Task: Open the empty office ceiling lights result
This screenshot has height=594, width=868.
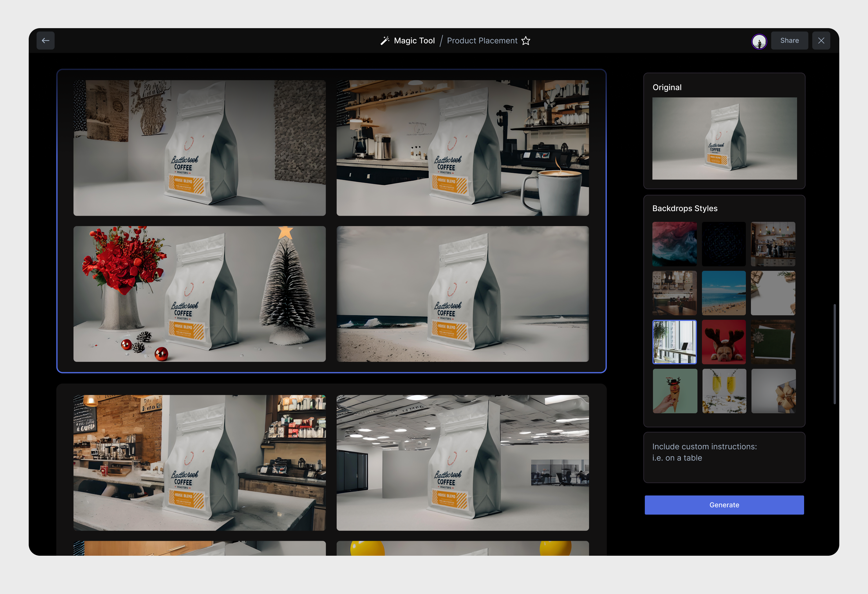Action: (x=463, y=463)
